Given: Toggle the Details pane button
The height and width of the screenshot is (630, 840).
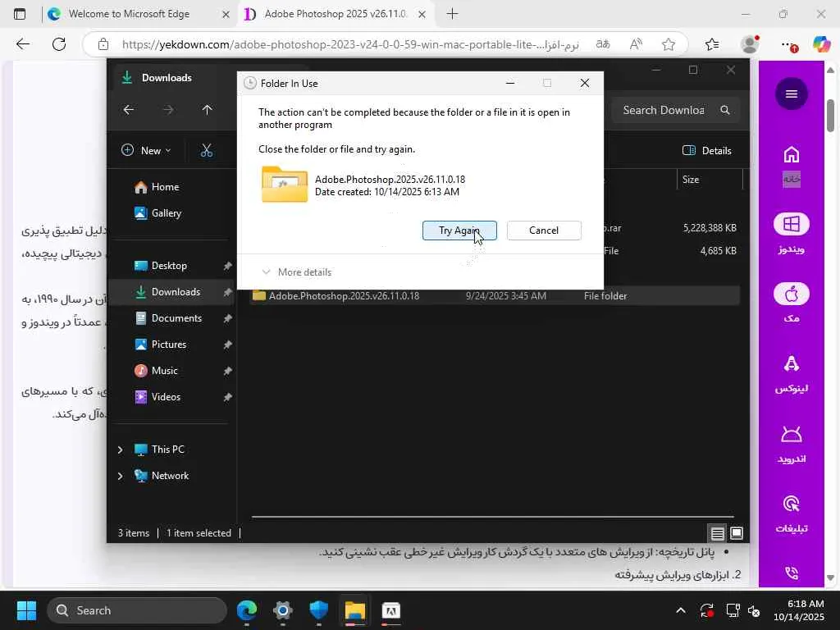Looking at the screenshot, I should click(x=706, y=151).
